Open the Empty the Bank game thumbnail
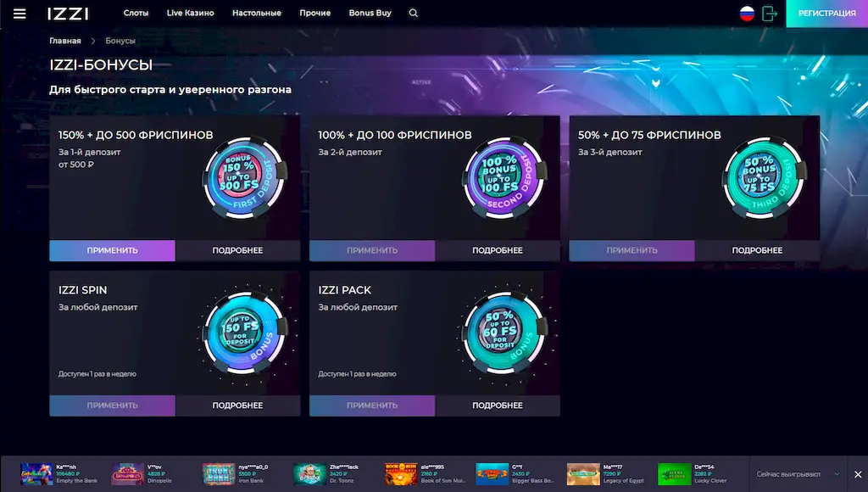 pyautogui.click(x=36, y=473)
